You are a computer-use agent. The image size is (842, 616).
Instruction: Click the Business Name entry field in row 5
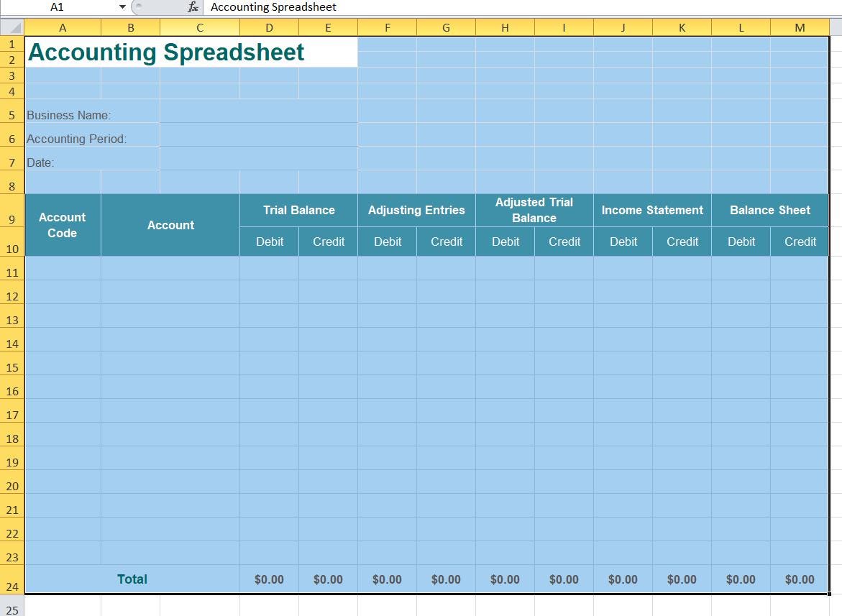pyautogui.click(x=259, y=111)
